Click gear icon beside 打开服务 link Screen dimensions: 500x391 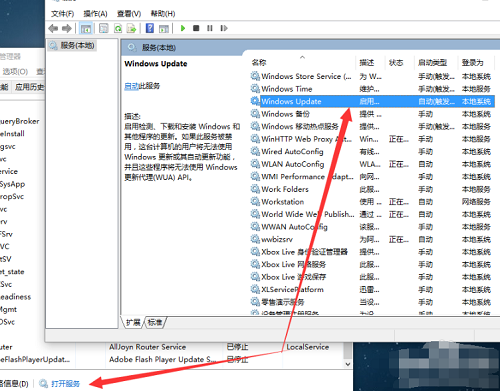(x=43, y=384)
